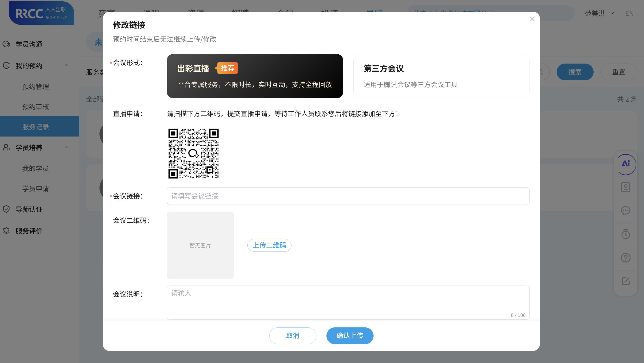Open 预约审核 in the sidebar

[35, 107]
